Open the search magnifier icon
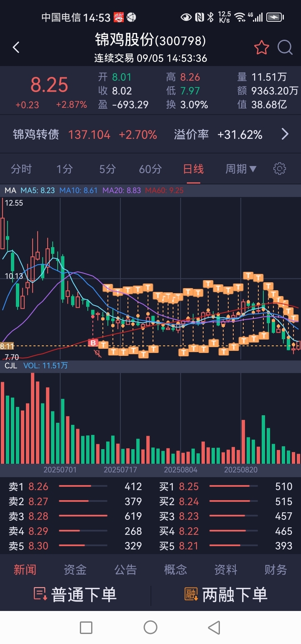This screenshot has width=301, height=644. 285,48
